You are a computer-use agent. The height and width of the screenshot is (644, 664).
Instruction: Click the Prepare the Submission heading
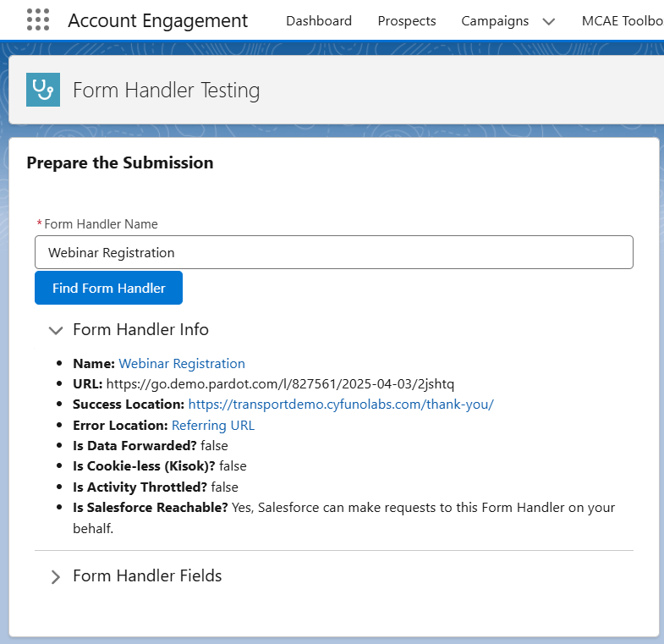tap(120, 162)
